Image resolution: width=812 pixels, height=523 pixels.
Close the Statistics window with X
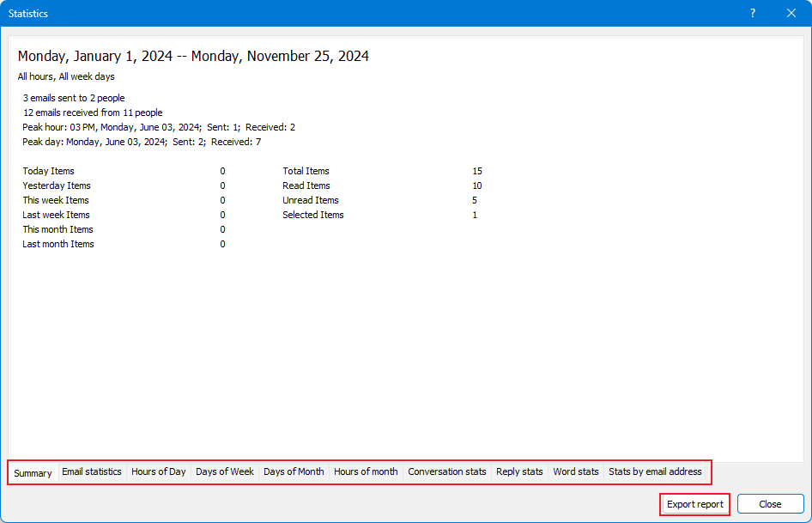tap(791, 13)
